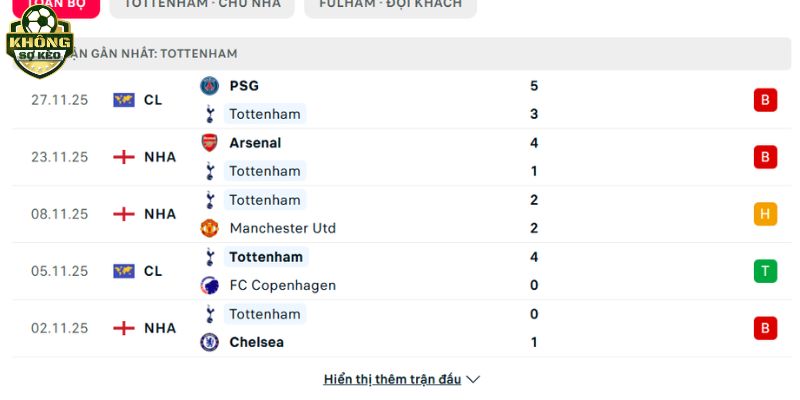Click the orange H draw badge
This screenshot has width=800, height=400.
click(x=765, y=214)
